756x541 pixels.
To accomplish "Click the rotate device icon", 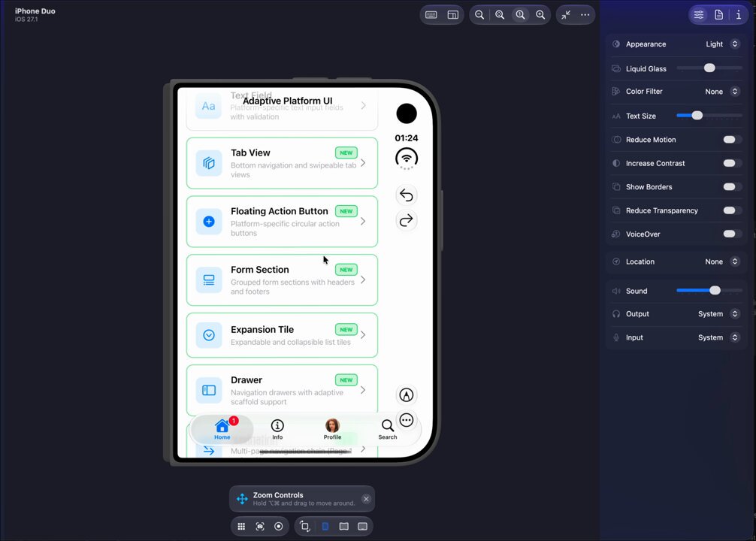I will point(304,526).
